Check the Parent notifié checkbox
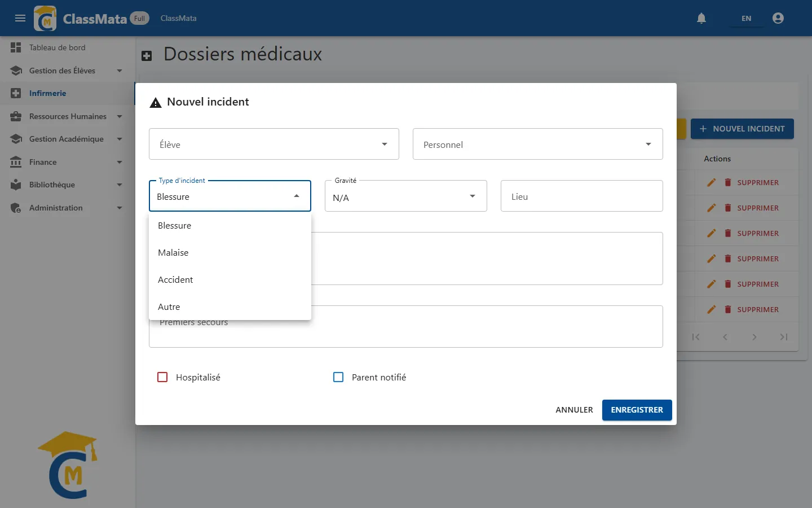This screenshot has width=812, height=508. point(338,377)
